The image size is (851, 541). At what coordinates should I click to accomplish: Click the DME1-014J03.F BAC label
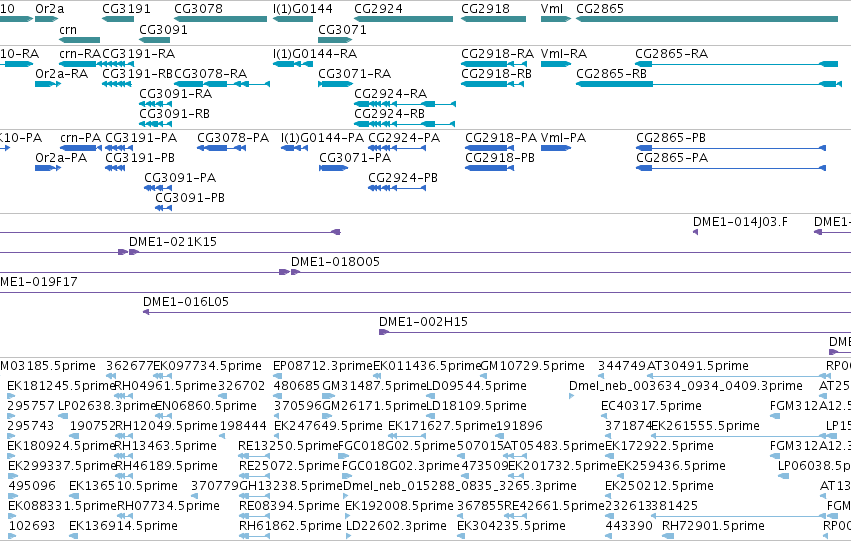pos(740,221)
